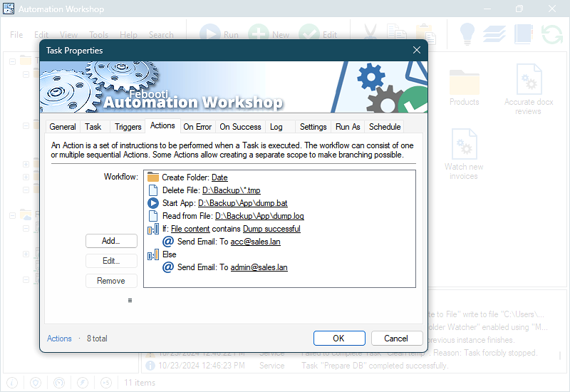The width and height of the screenshot is (570, 392).
Task: Click the +5 icon in status bar
Action: [x=105, y=383]
